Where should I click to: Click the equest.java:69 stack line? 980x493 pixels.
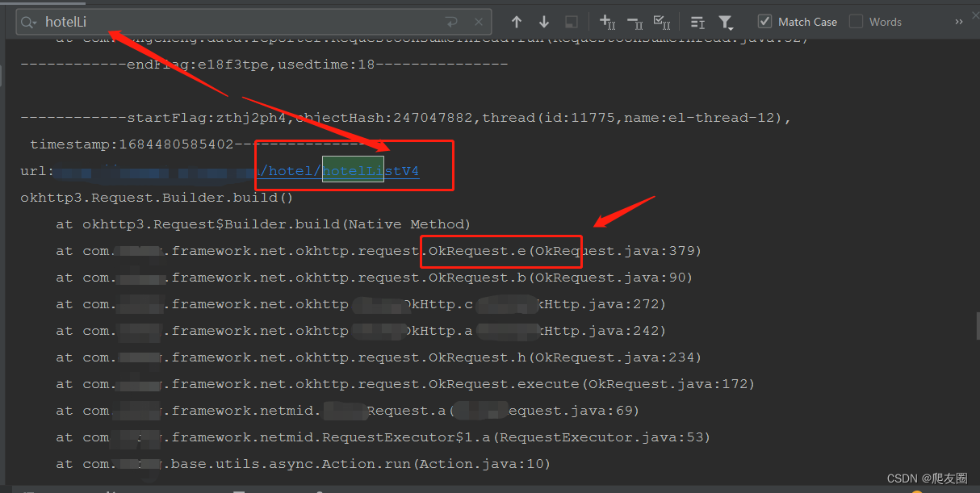coord(348,410)
